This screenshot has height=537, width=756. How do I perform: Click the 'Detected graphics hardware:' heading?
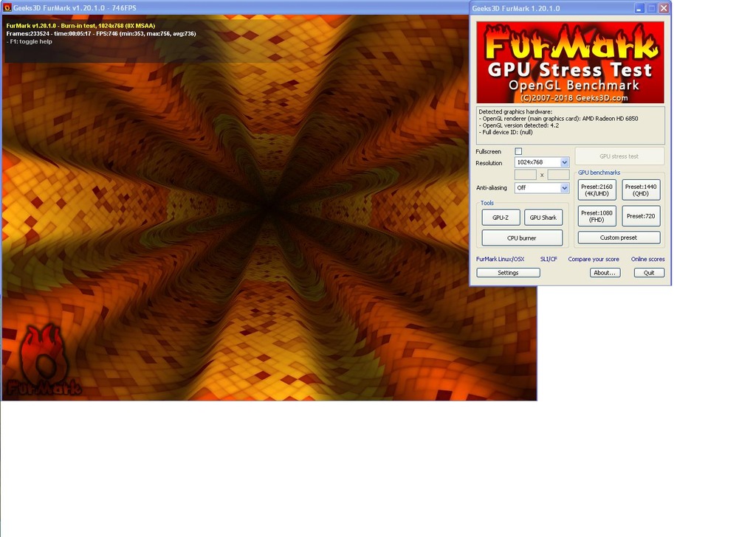tap(515, 111)
